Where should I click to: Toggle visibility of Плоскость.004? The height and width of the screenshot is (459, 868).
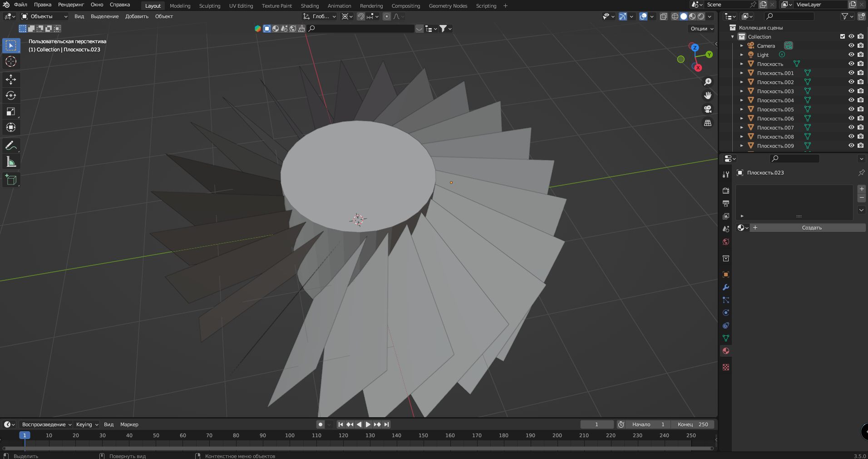[851, 100]
